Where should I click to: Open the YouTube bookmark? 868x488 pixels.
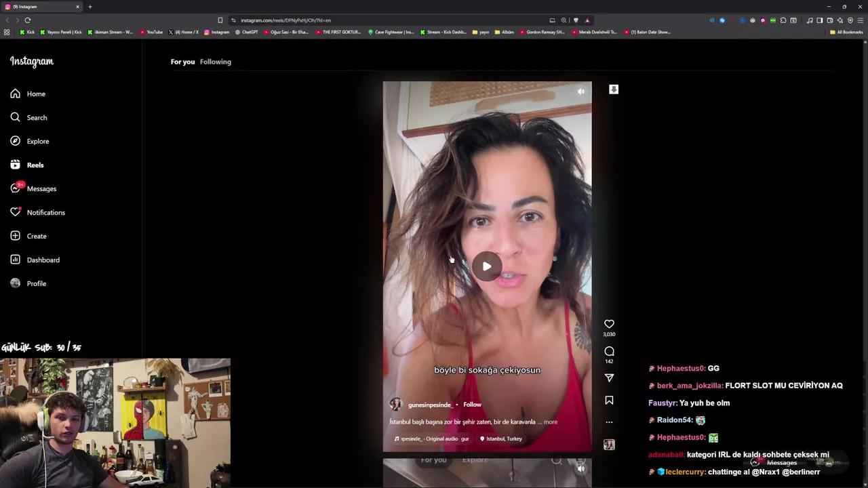(151, 32)
